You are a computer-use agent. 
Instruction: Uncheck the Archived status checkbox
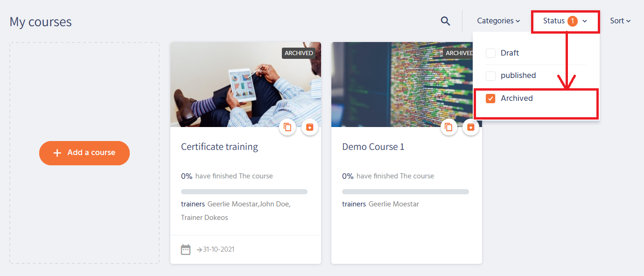click(490, 99)
